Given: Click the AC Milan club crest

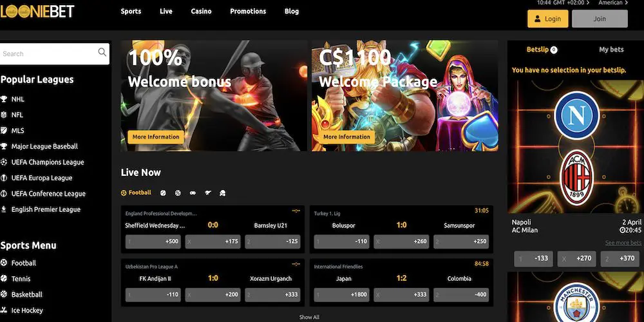Looking at the screenshot, I should coord(576,177).
